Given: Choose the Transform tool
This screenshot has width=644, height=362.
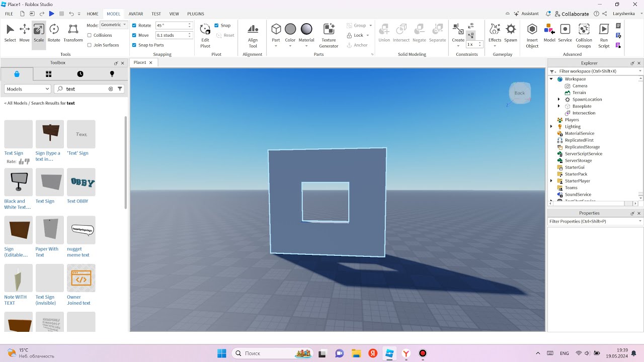Looking at the screenshot, I should [73, 34].
